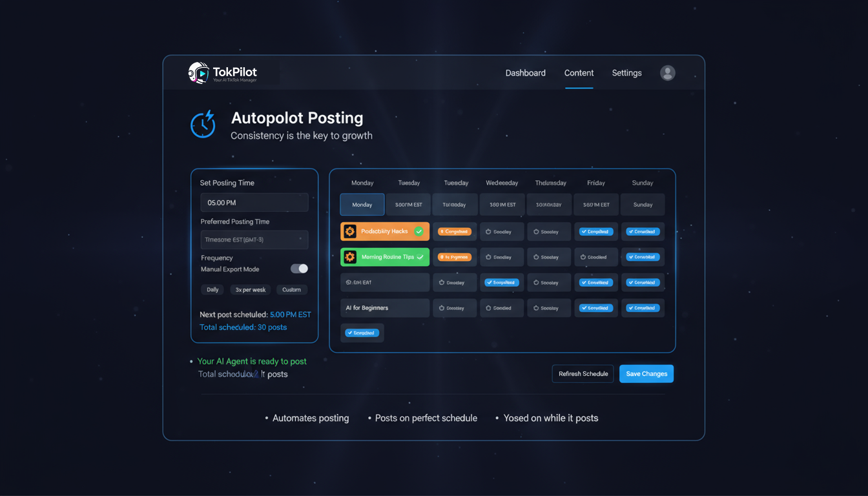Select the Daily frequency option
This screenshot has height=496, width=868.
click(212, 290)
